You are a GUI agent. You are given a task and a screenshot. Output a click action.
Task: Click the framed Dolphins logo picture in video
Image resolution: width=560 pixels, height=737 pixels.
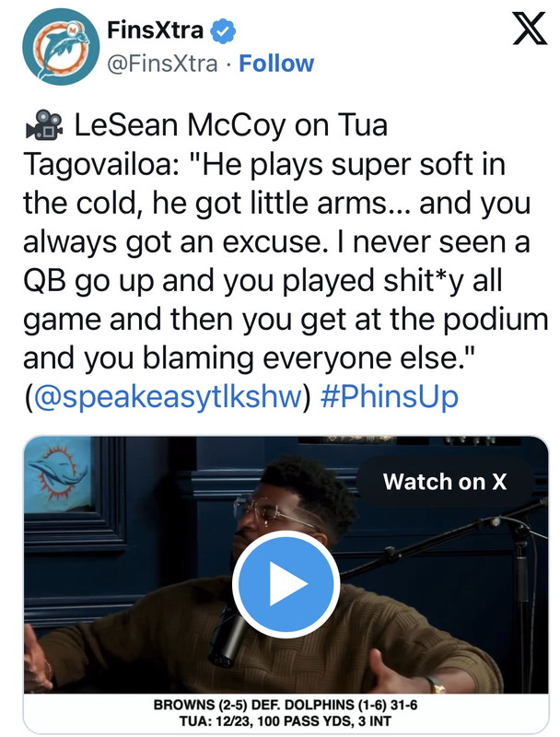(58, 476)
